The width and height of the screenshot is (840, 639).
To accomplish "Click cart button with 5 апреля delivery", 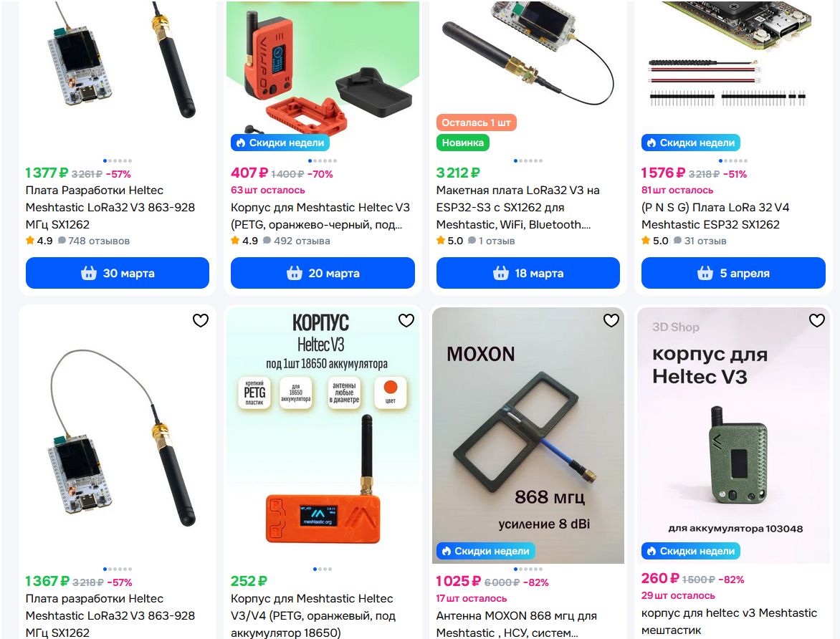I will click(733, 273).
